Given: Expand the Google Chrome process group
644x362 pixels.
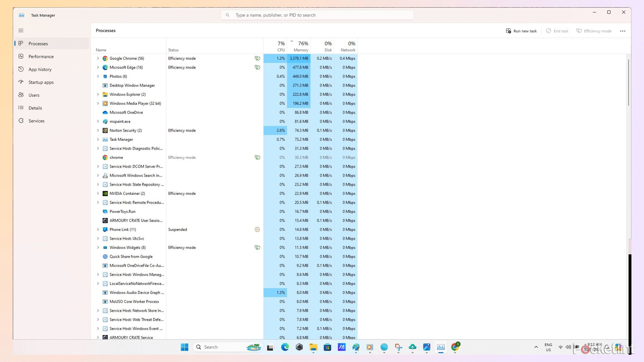Looking at the screenshot, I should tap(98, 58).
